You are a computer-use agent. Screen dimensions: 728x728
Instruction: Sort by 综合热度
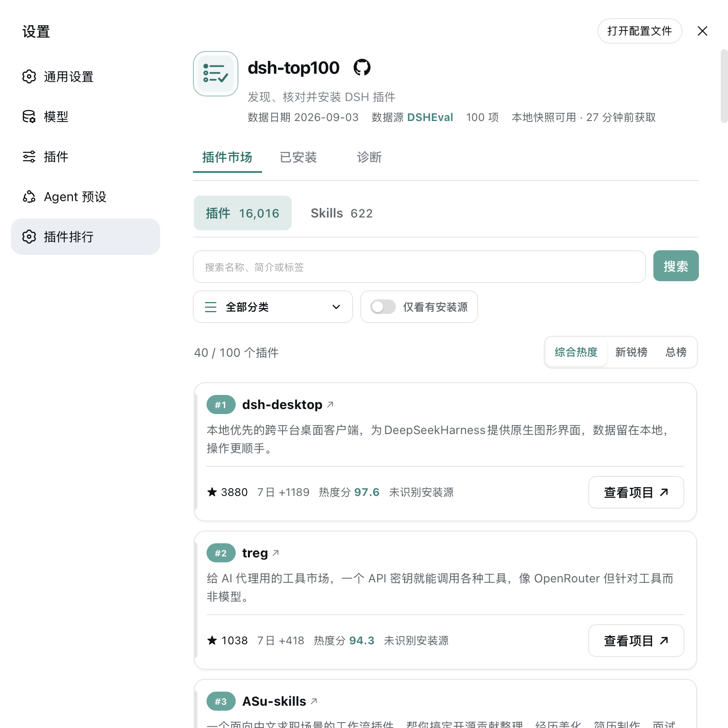[576, 352]
